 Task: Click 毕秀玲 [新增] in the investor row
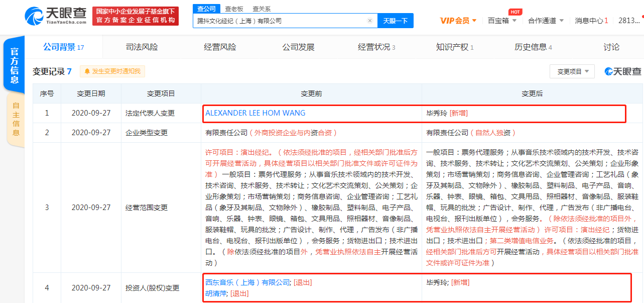[448, 282]
